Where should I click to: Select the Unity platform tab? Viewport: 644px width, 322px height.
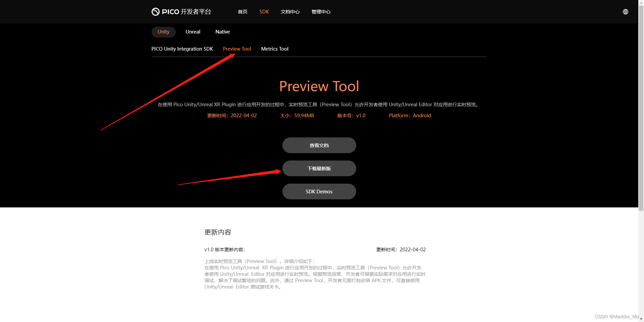pos(163,32)
